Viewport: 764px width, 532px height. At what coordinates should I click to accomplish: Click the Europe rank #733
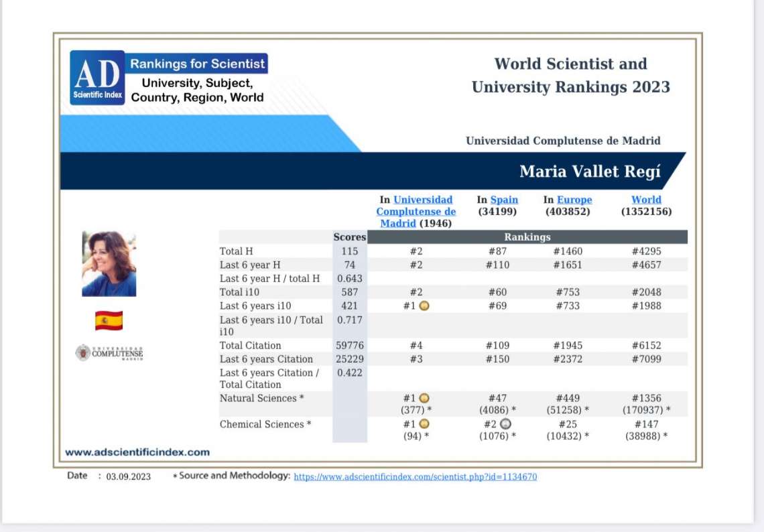tap(568, 306)
